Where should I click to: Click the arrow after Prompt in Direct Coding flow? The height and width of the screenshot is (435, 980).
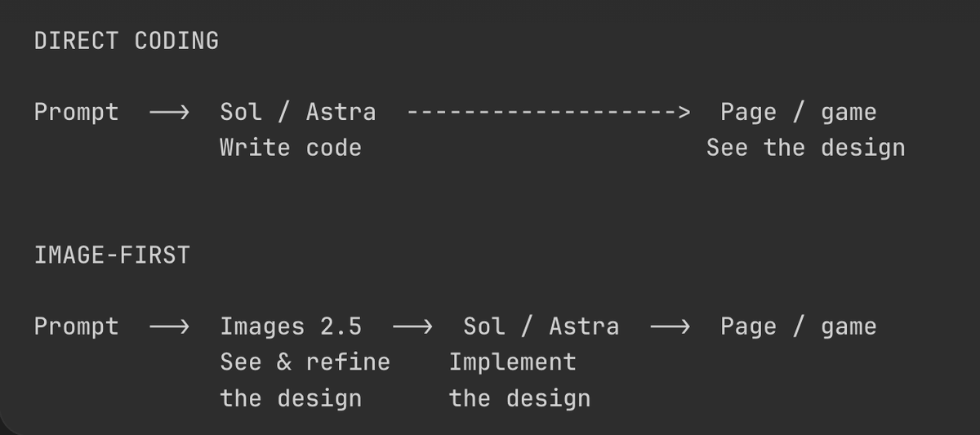(170, 112)
